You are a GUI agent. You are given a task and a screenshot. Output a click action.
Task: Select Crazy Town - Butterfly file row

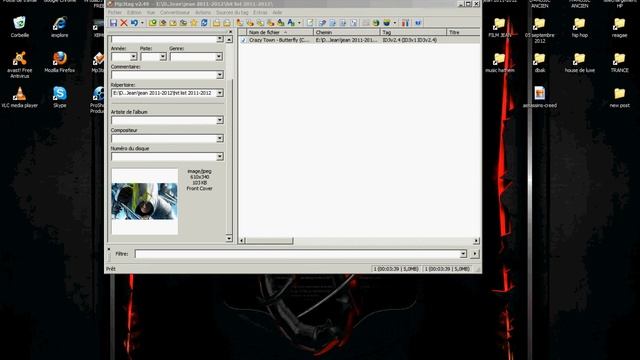coord(359,40)
